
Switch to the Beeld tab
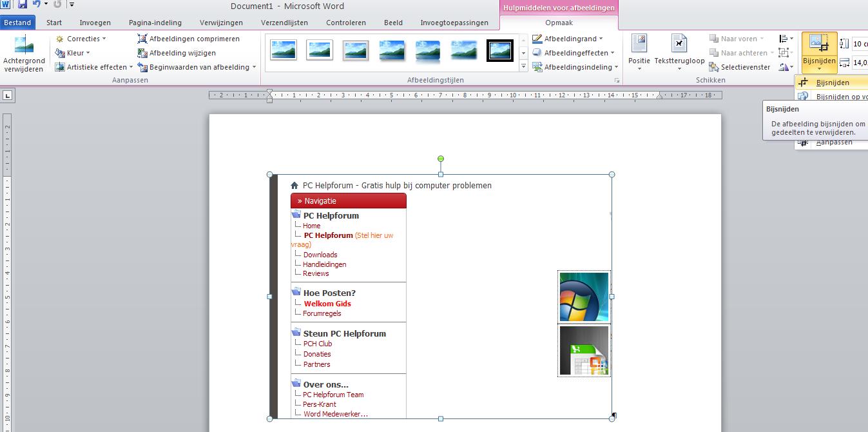pyautogui.click(x=393, y=23)
